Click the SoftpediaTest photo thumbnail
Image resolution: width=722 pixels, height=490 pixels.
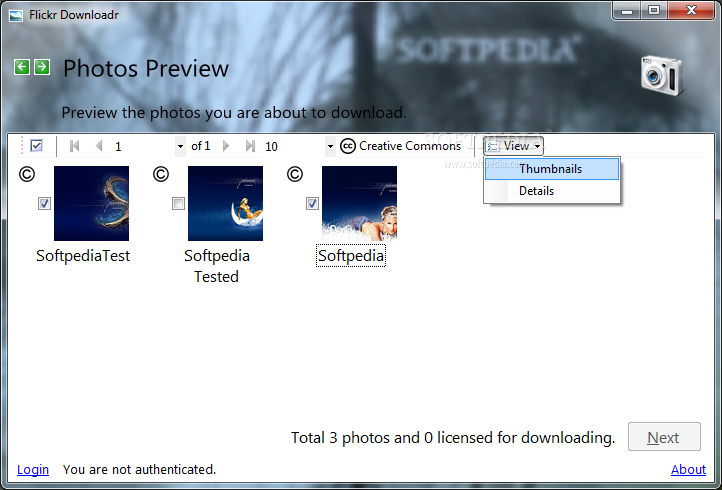point(91,203)
